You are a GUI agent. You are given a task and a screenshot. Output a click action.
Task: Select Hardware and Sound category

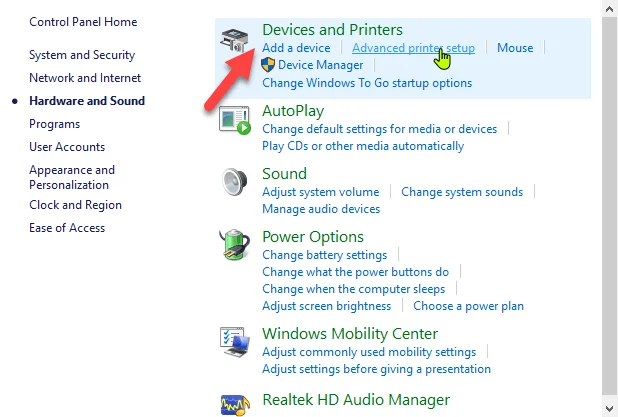87,101
